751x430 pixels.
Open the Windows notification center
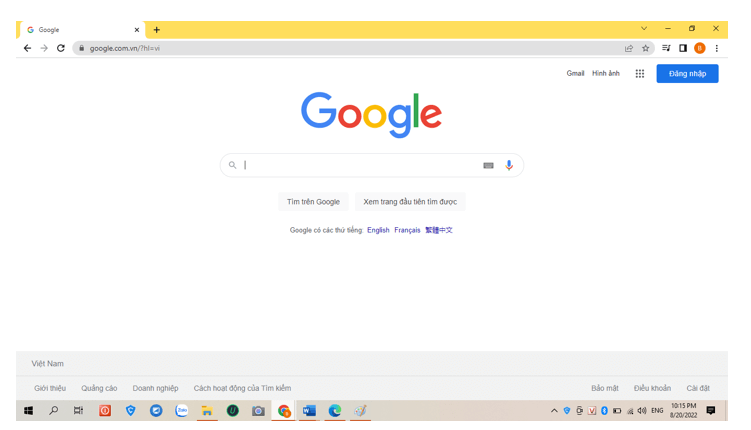pos(711,411)
